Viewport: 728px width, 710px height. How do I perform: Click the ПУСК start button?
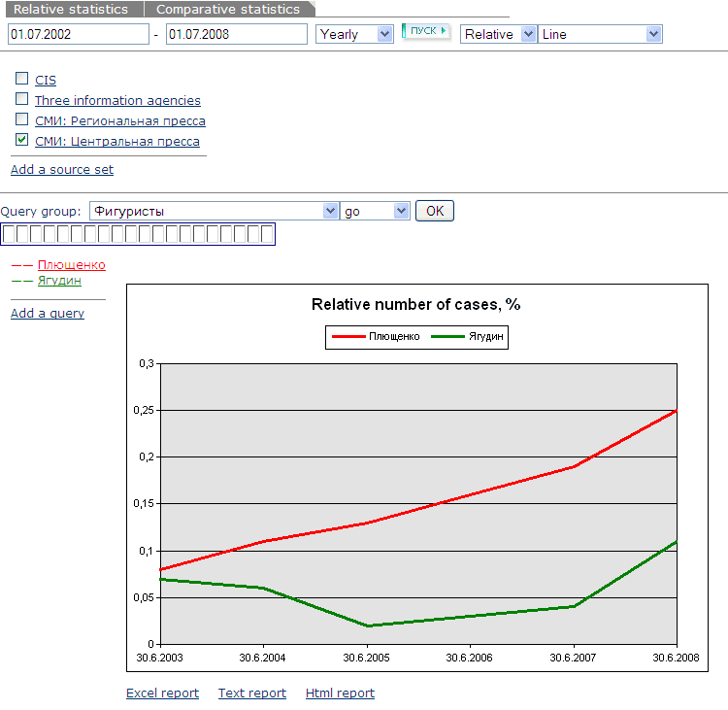(426, 31)
